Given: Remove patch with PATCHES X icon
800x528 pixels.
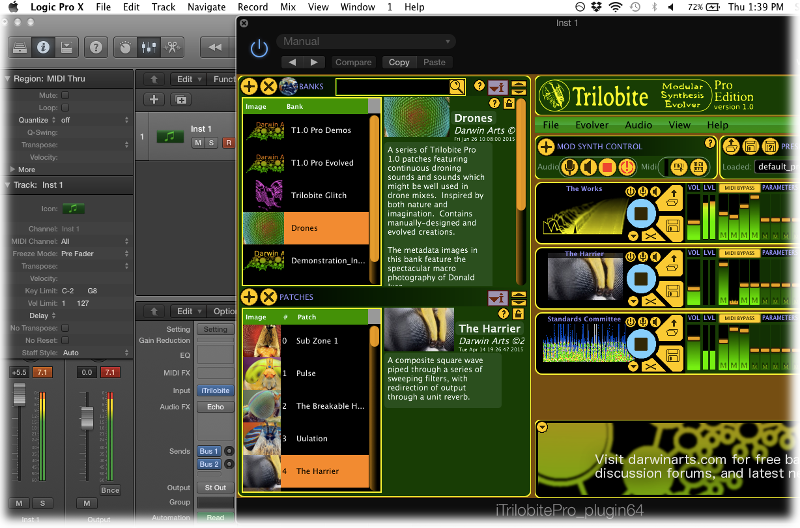Looking at the screenshot, I should point(268,296).
